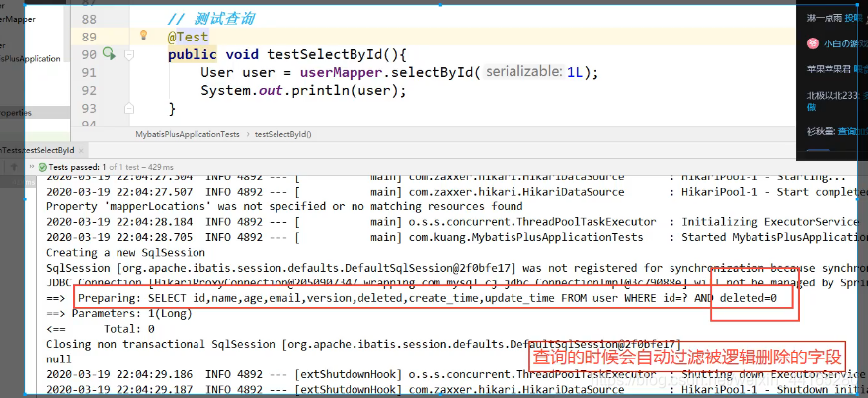The image size is (868, 398).
Task: Click console line 'Property mapperLocations was not specified'
Action: point(284,207)
